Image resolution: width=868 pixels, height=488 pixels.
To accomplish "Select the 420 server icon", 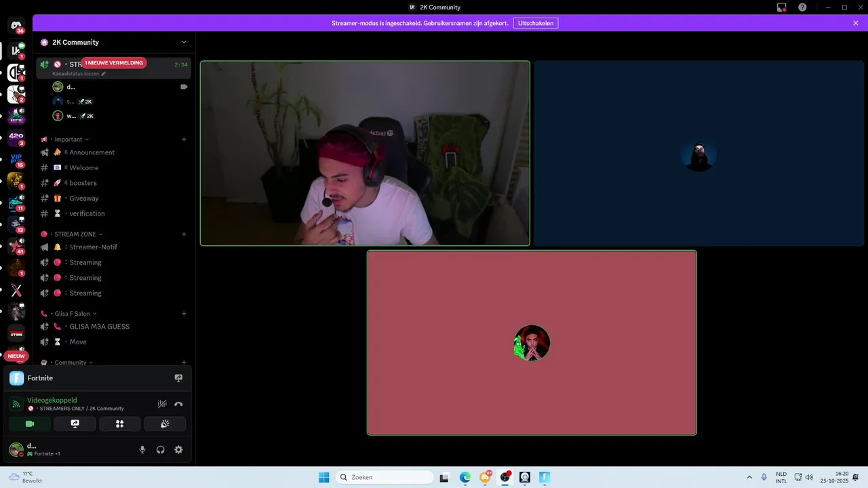I will coord(16,138).
